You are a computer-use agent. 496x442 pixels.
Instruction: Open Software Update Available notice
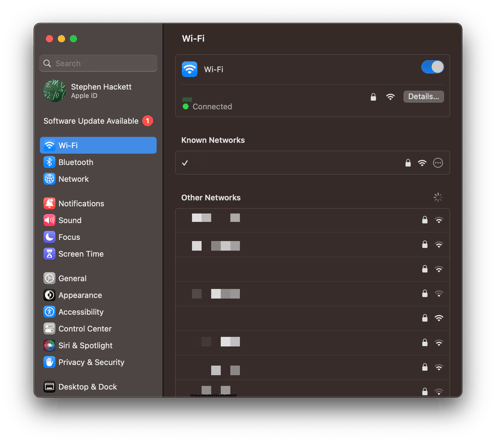click(98, 121)
